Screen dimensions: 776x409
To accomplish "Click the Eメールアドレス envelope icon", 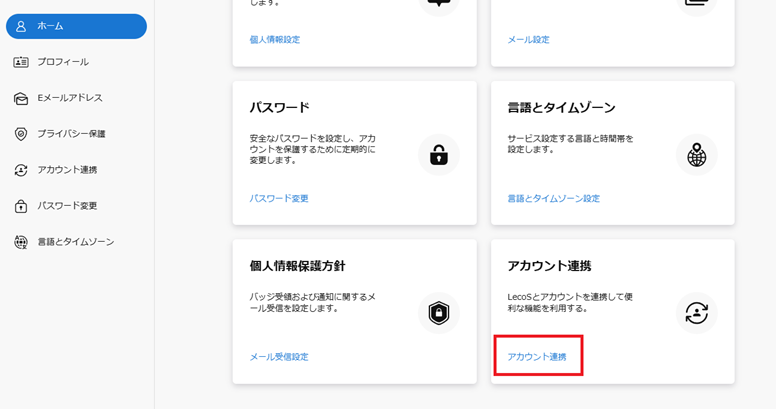I will tap(21, 98).
